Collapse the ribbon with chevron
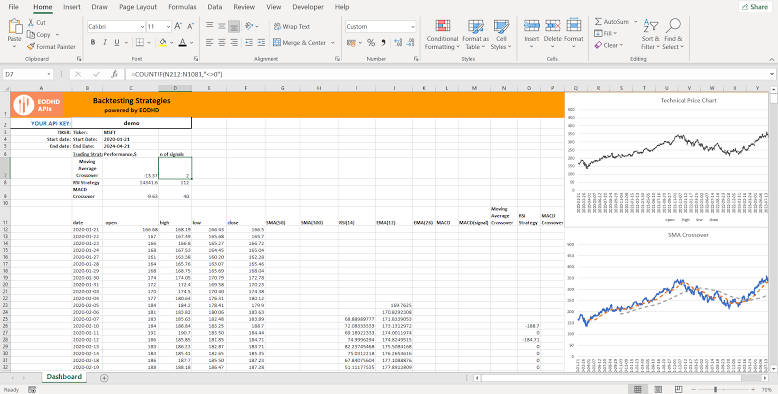This screenshot has width=778, height=394. [772, 59]
